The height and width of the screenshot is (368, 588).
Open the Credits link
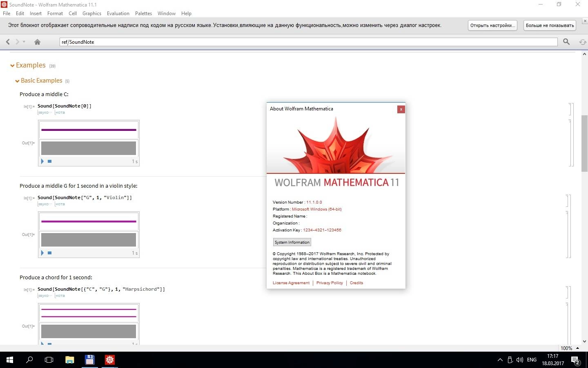[356, 283]
